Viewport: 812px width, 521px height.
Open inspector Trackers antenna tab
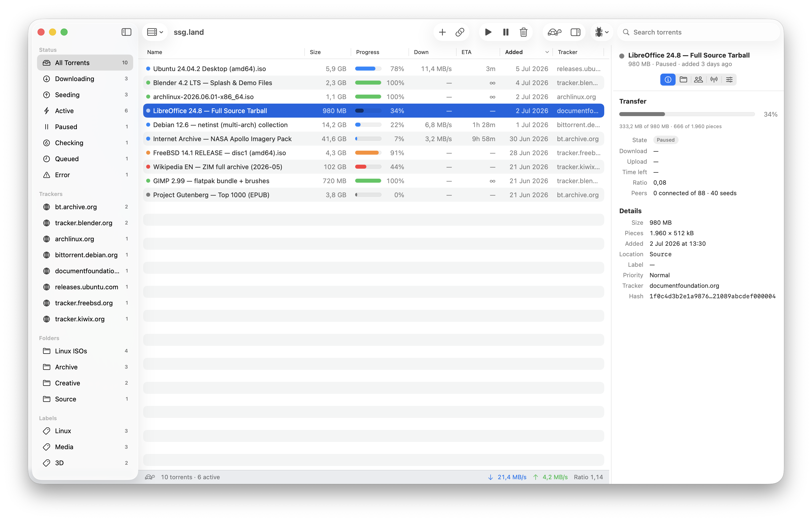[x=714, y=80]
